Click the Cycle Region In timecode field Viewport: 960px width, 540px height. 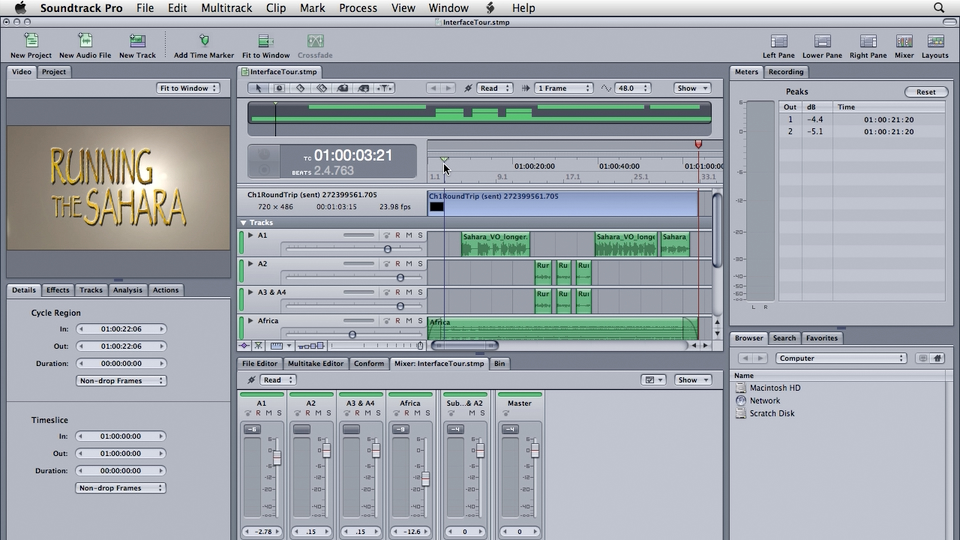tap(121, 329)
